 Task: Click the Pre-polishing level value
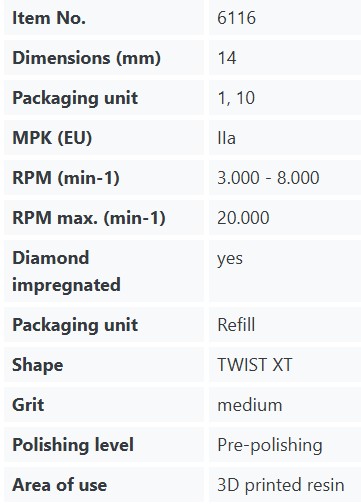click(270, 445)
